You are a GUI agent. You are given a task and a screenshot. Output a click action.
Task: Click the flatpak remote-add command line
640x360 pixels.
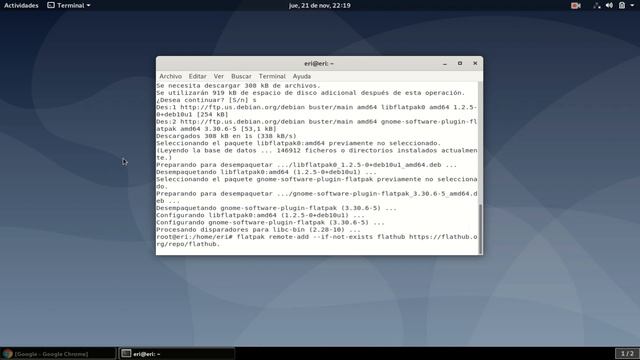(x=317, y=240)
